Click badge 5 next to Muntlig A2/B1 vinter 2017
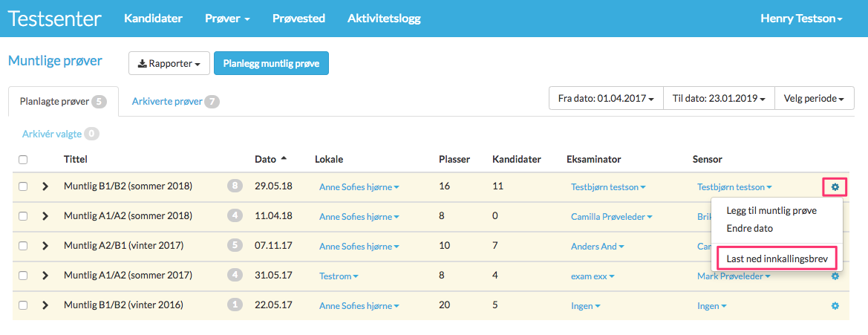Viewport: 868px width, 335px height. pyautogui.click(x=235, y=246)
